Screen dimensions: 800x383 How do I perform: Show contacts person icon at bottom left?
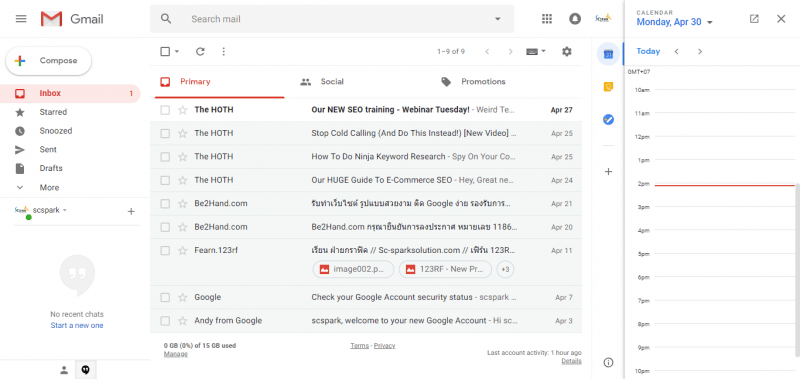point(64,370)
